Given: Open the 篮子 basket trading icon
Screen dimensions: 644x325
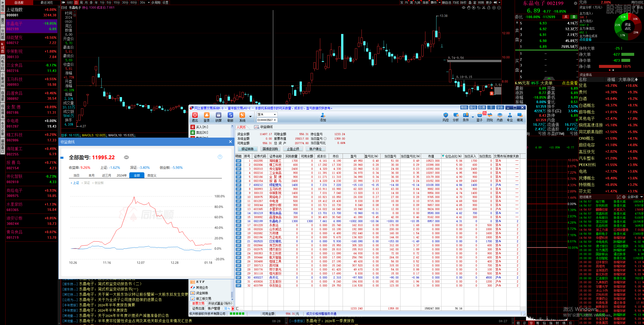Looking at the screenshot, I should (x=479, y=117).
